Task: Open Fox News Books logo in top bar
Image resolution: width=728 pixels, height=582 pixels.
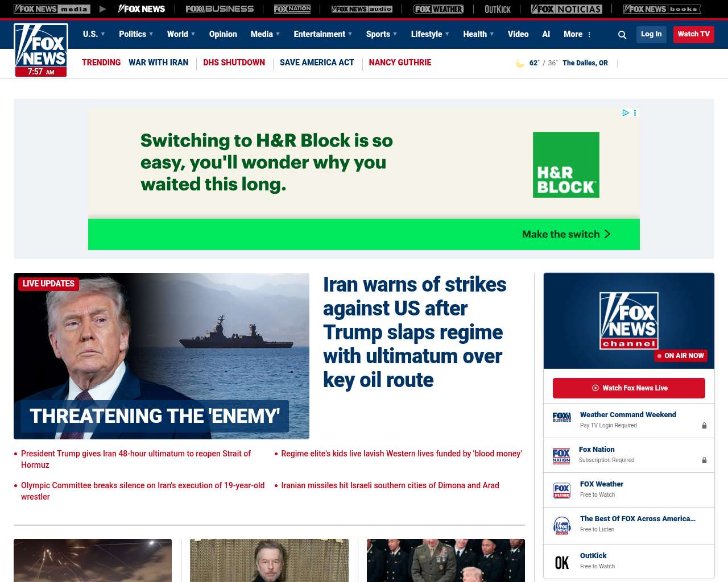Action: click(662, 9)
